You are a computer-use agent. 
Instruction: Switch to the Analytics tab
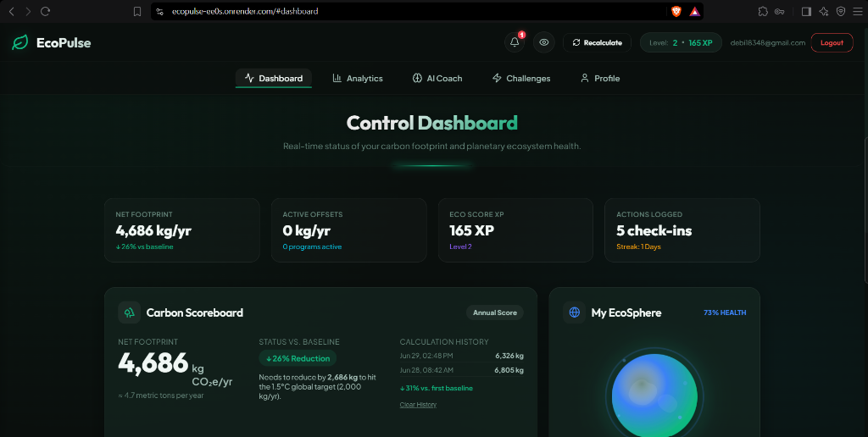point(358,79)
